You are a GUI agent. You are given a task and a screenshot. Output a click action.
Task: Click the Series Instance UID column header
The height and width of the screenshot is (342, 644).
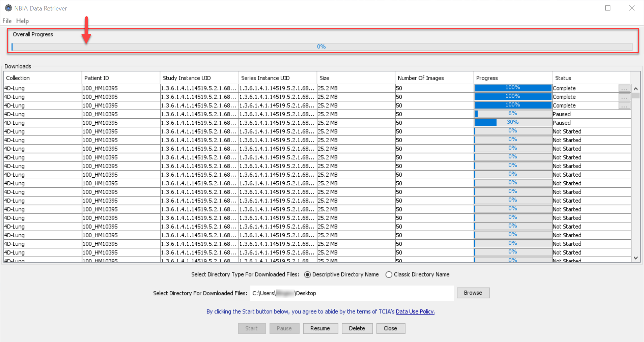[278, 78]
